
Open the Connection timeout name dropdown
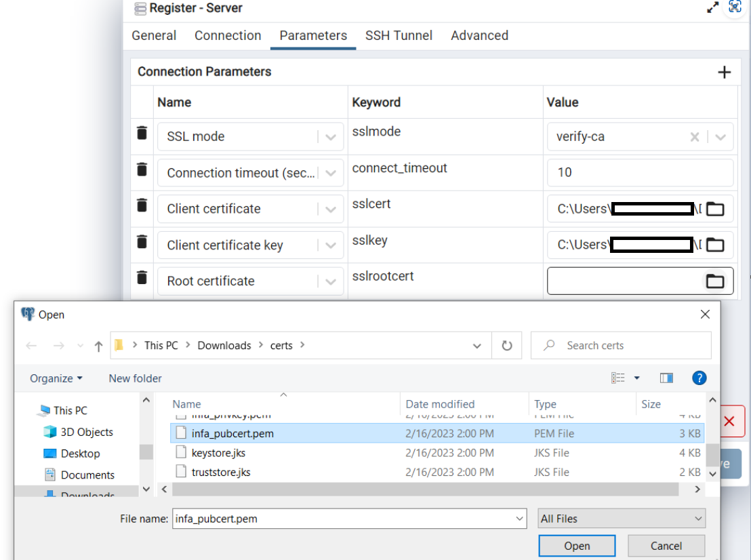pyautogui.click(x=331, y=173)
